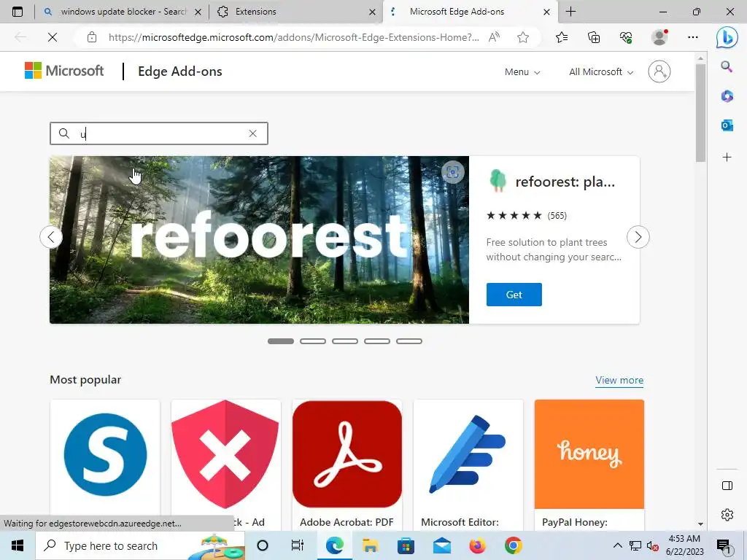Click the page vertical scrollbar thumb
The image size is (747, 560).
[x=700, y=112]
